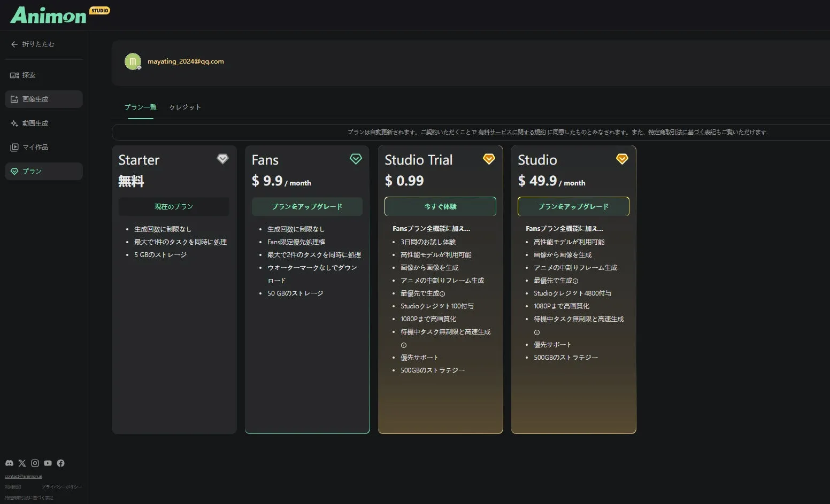Image resolution: width=830 pixels, height=504 pixels.
Task: Upgrade to the Fans plan
Action: coord(307,207)
